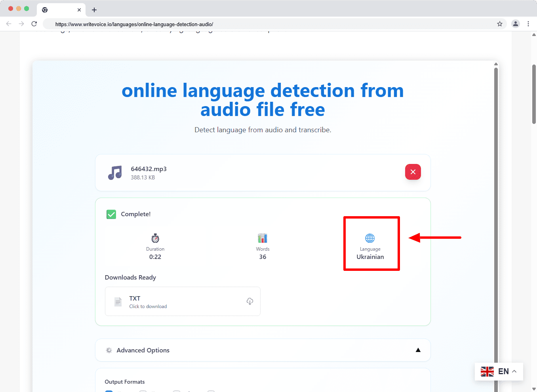Click the green Complete! checkmark
The height and width of the screenshot is (392, 537).
pos(111,214)
